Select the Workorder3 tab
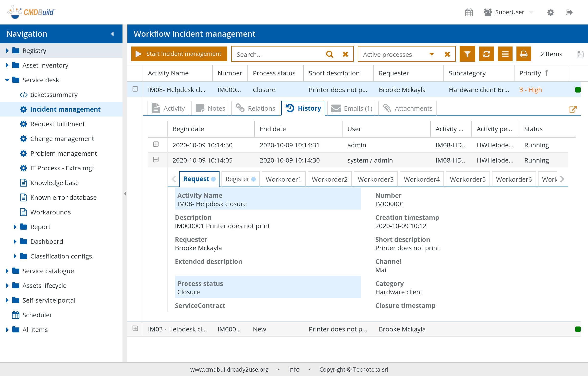This screenshot has height=376, width=588. coord(376,179)
